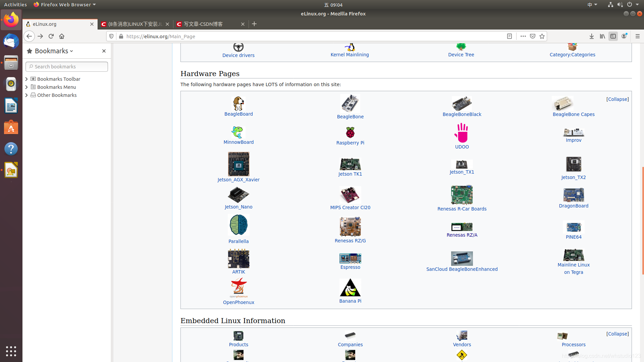
Task: Close the 写文章-CSDN博客 tab
Action: (x=243, y=24)
